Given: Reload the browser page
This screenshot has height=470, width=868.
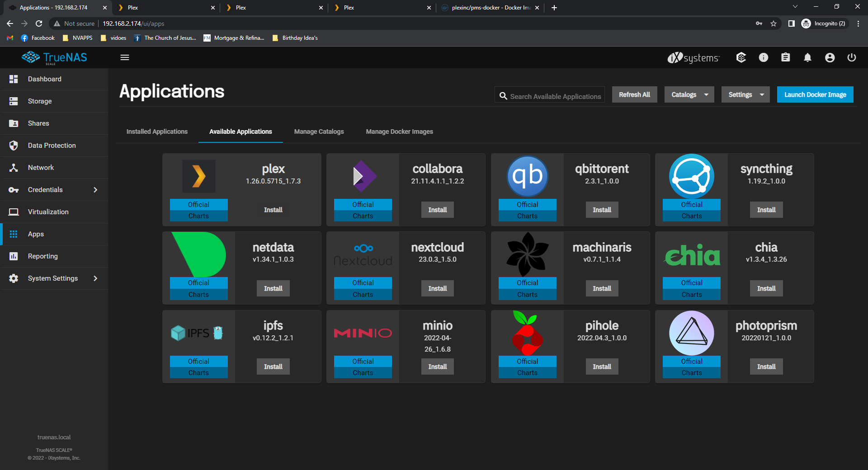Looking at the screenshot, I should click(39, 23).
